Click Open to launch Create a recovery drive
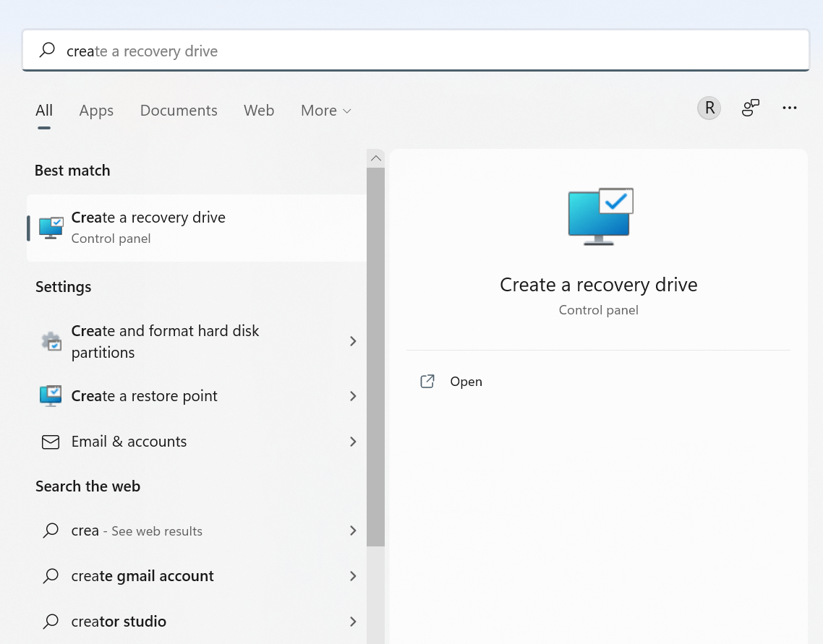Viewport: 823px width, 644px height. (x=466, y=381)
